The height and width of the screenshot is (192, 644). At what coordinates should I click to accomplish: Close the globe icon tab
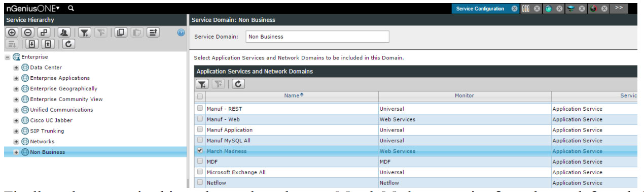pyautogui.click(x=559, y=9)
